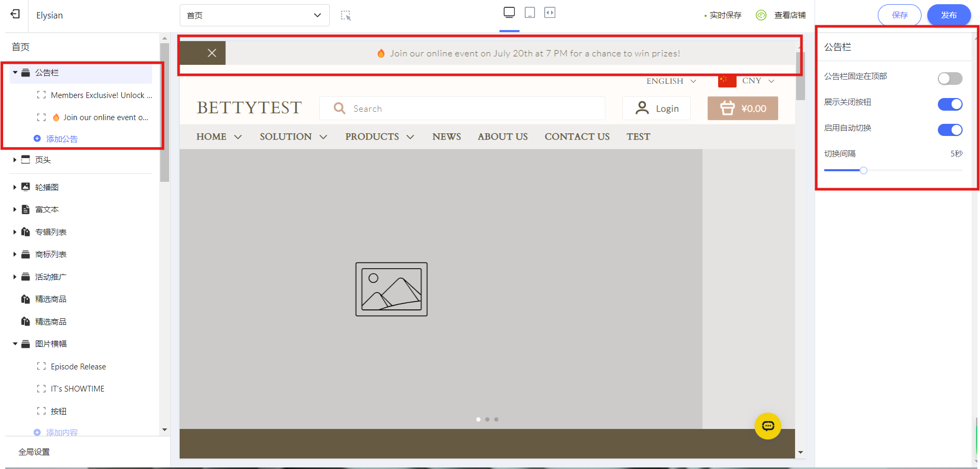Expand the 轮播图 section
Screen dimensions: 980x469
coord(15,187)
